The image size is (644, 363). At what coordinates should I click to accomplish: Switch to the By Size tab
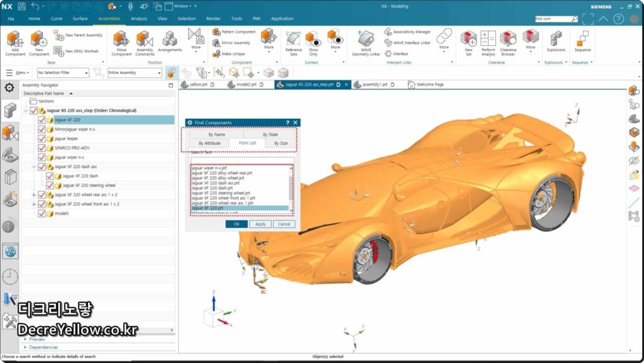click(280, 143)
